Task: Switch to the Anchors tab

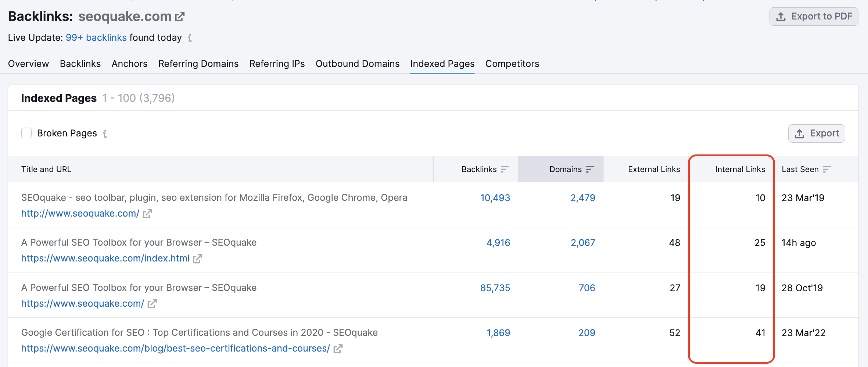Action: pyautogui.click(x=129, y=64)
